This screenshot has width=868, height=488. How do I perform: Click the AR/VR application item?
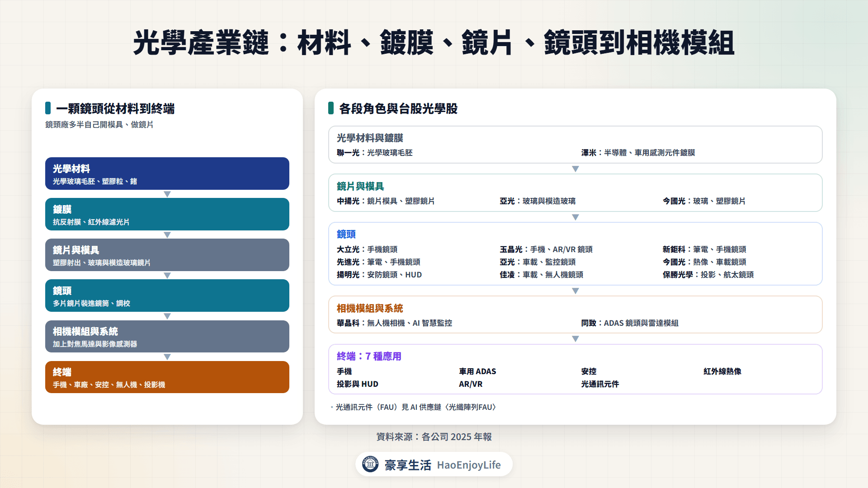coord(471,384)
